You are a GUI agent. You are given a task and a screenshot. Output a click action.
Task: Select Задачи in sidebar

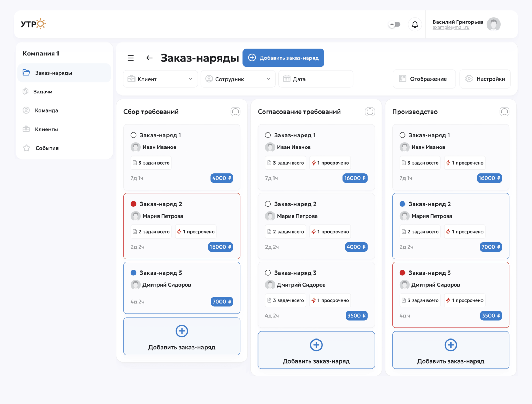point(64,92)
